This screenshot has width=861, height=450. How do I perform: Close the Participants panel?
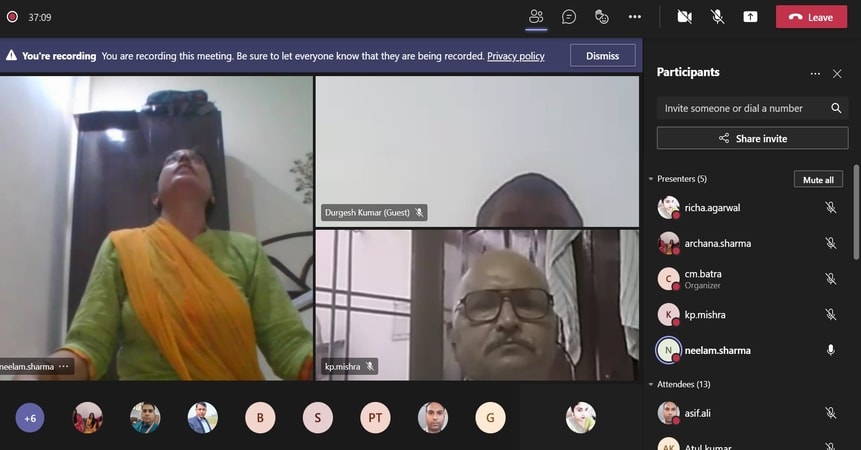[x=837, y=73]
